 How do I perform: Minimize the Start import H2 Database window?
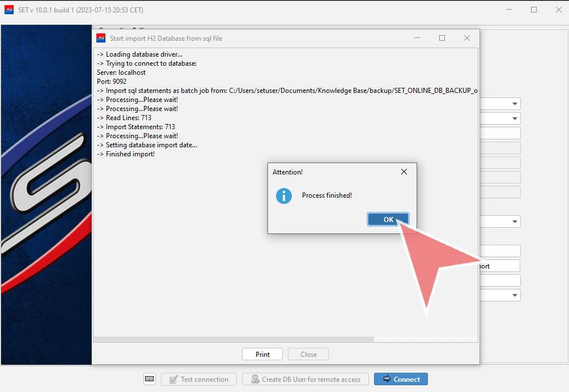pos(417,38)
